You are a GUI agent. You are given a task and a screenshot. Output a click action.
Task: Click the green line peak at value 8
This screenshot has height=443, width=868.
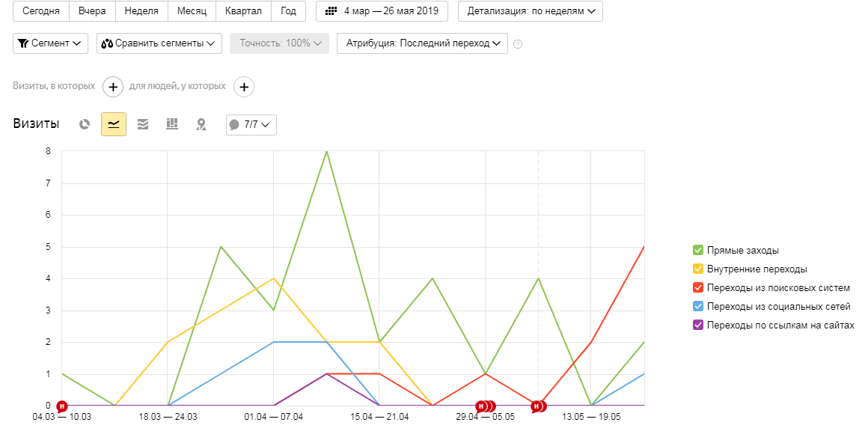pos(326,151)
